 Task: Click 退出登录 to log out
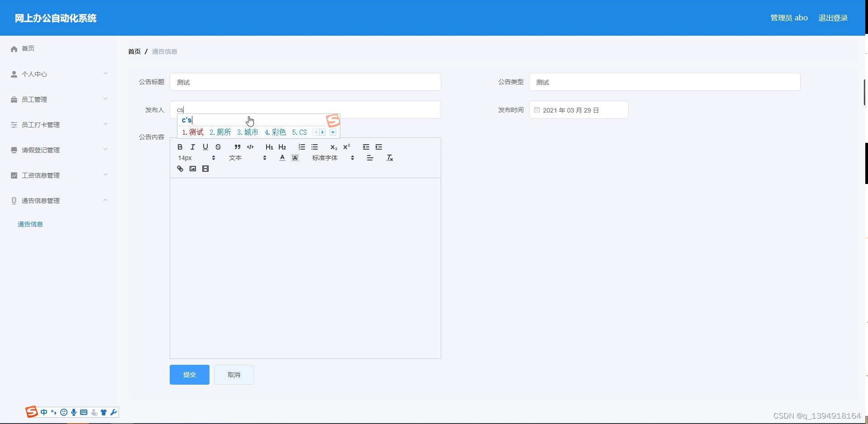833,18
